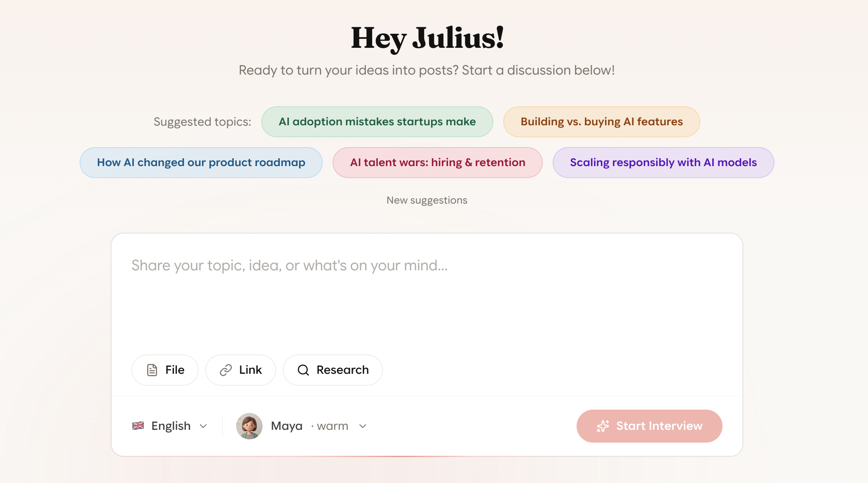Open the Maya interviewer dropdown
Image resolution: width=868 pixels, height=483 pixels.
coord(301,426)
